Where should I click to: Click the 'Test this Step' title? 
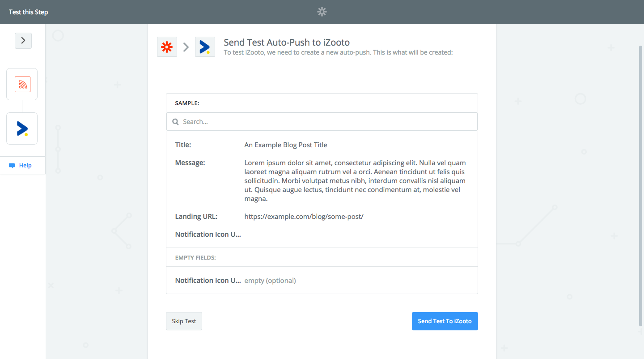coord(28,12)
